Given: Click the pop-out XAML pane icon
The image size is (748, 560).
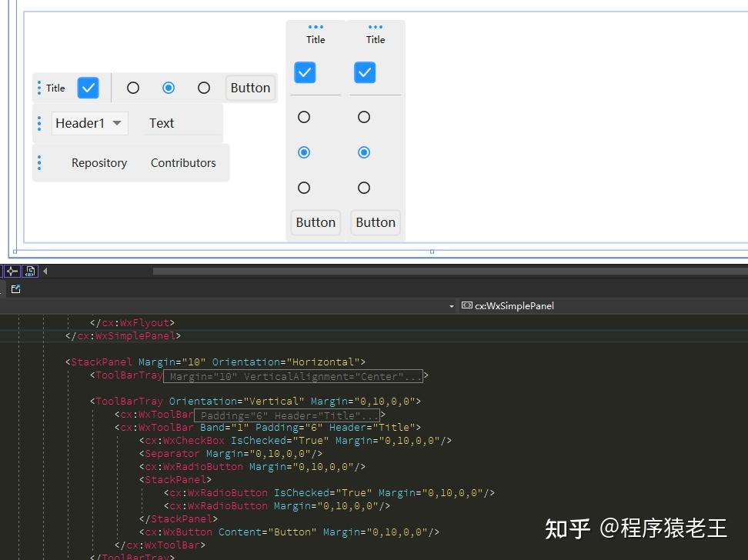Looking at the screenshot, I should tap(15, 289).
